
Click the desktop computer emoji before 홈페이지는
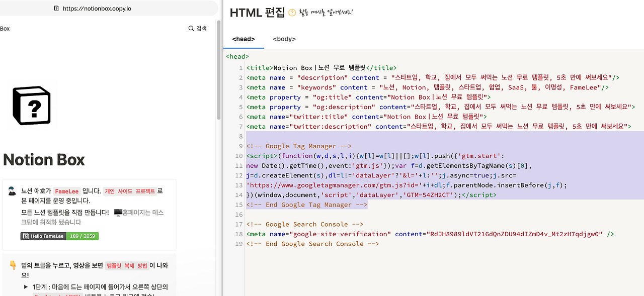point(118,213)
